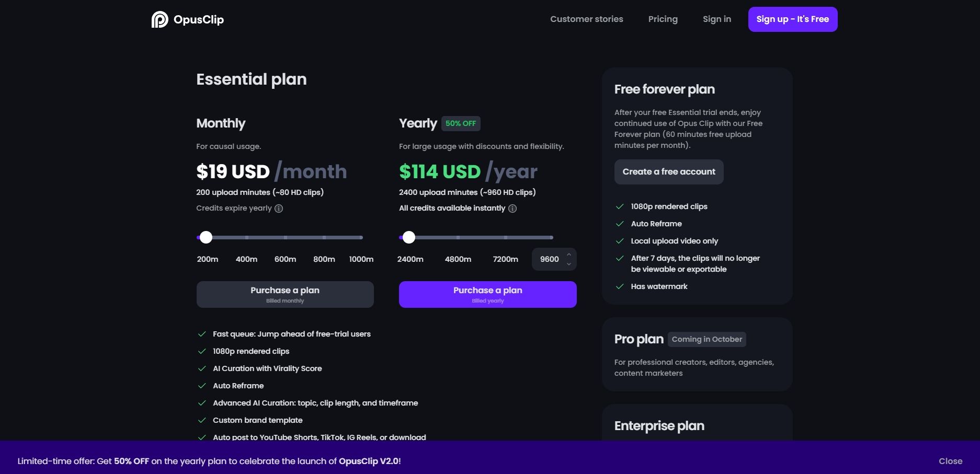Close the limited-time offer banner
This screenshot has width=980, height=474.
point(950,461)
